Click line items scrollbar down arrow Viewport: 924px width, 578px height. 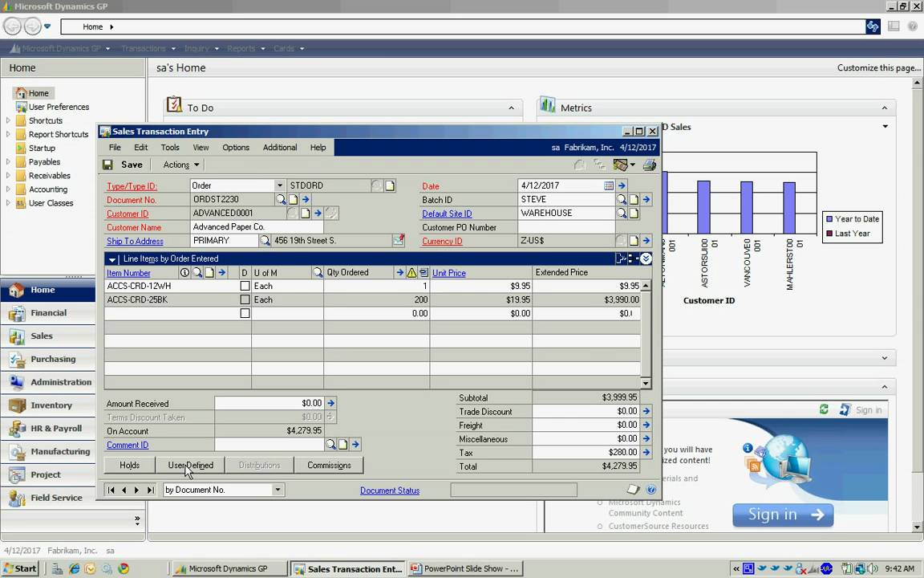click(646, 384)
